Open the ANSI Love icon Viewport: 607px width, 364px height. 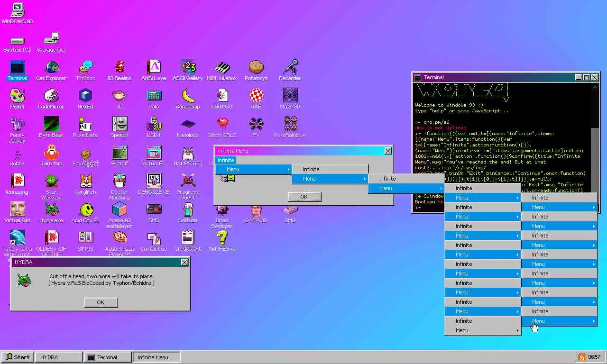(154, 70)
